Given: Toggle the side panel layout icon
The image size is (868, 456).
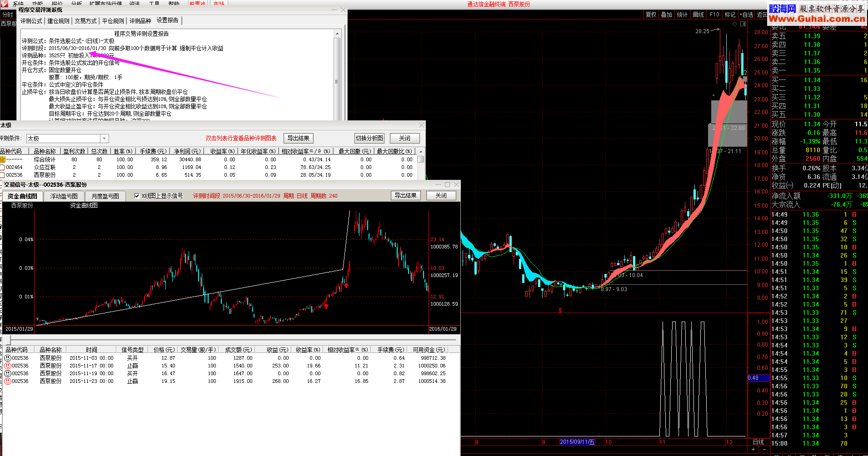Looking at the screenshot, I should pyautogui.click(x=743, y=24).
